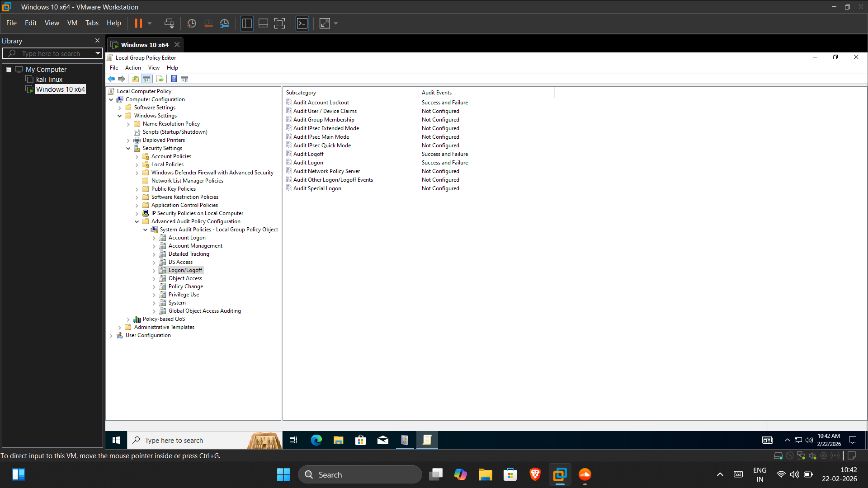Open host volume control icon
The height and width of the screenshot is (488, 868).
pos(794,474)
